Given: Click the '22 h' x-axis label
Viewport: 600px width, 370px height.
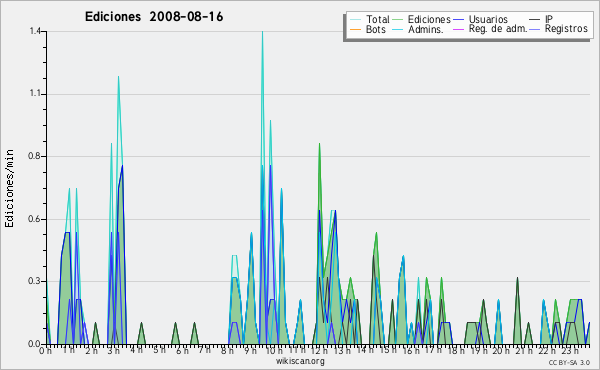Looking at the screenshot, I should [546, 350].
